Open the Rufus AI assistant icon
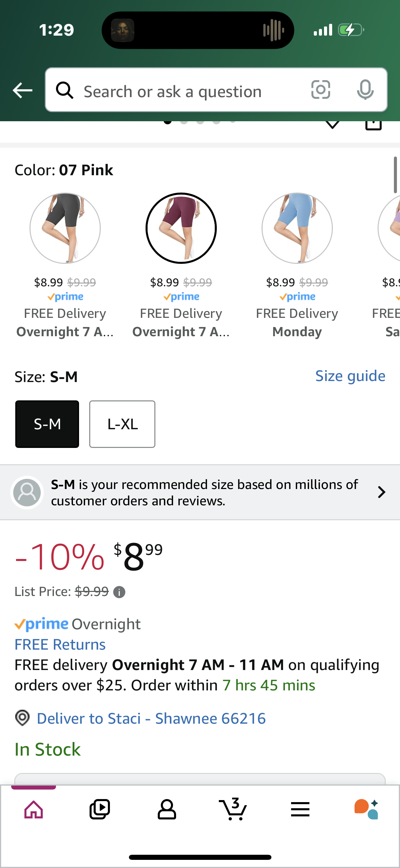The height and width of the screenshot is (868, 400). click(366, 809)
